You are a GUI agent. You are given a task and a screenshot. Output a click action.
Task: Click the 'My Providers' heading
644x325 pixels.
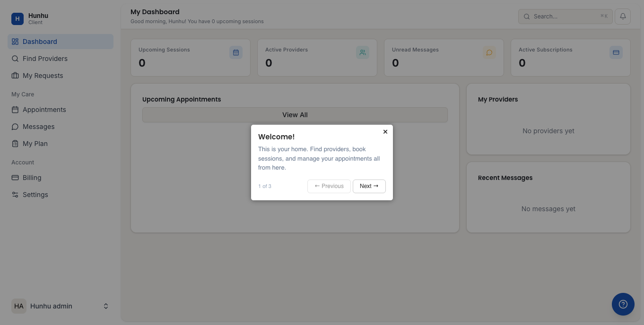coord(498,99)
